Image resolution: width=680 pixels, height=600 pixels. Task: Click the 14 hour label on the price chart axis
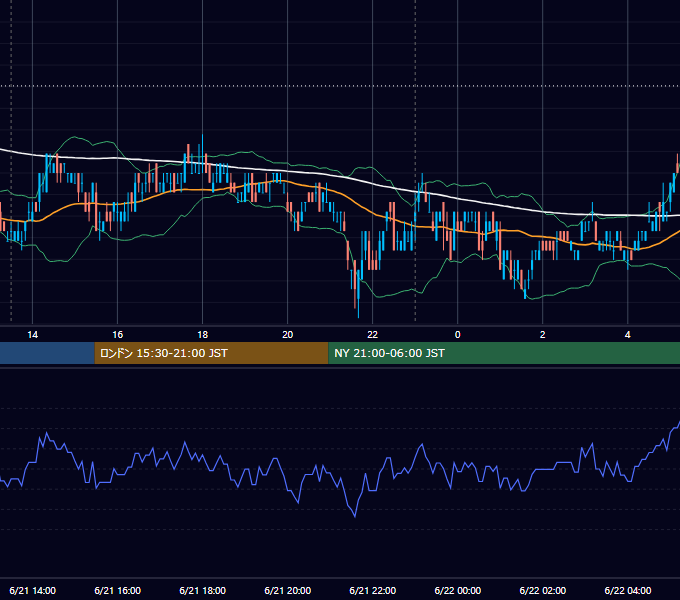click(x=33, y=335)
